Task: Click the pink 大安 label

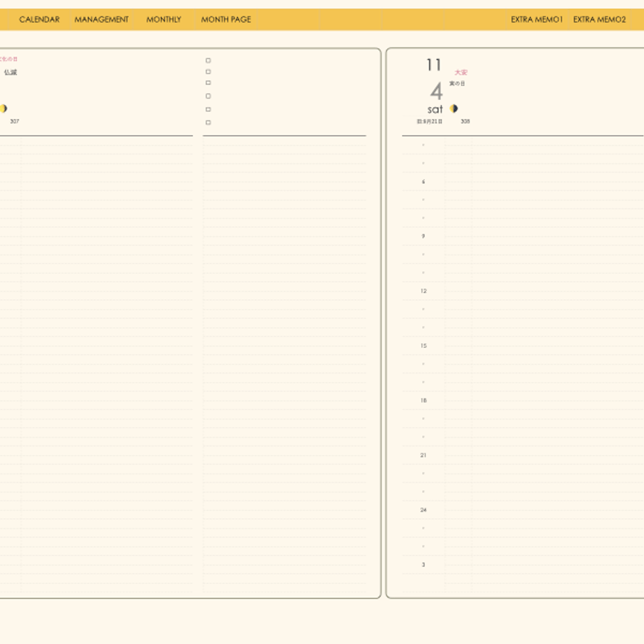Action: (x=461, y=72)
